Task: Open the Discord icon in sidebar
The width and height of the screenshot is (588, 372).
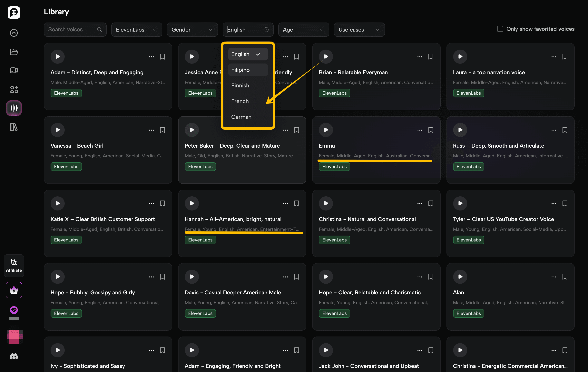Action: pos(14,356)
